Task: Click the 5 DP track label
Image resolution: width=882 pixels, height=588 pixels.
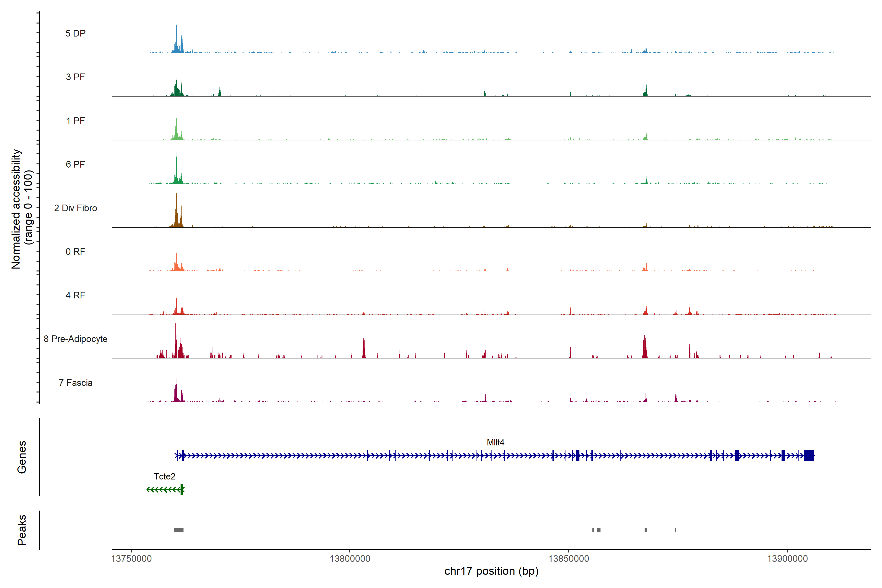Action: pyautogui.click(x=75, y=33)
